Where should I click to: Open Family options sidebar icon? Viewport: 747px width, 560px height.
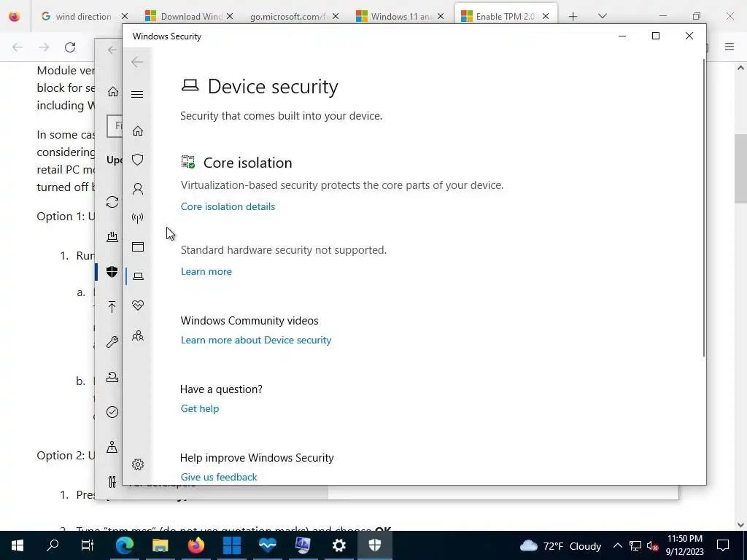[x=138, y=335]
